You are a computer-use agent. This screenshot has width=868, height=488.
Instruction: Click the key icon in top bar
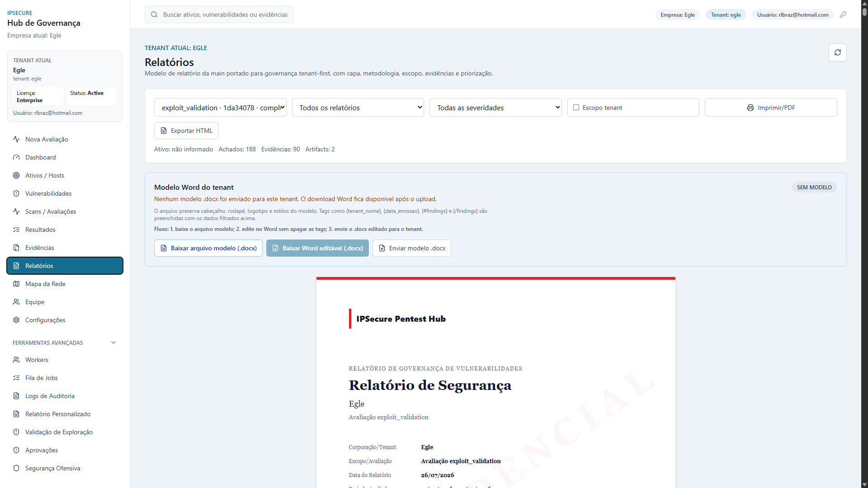(843, 14)
